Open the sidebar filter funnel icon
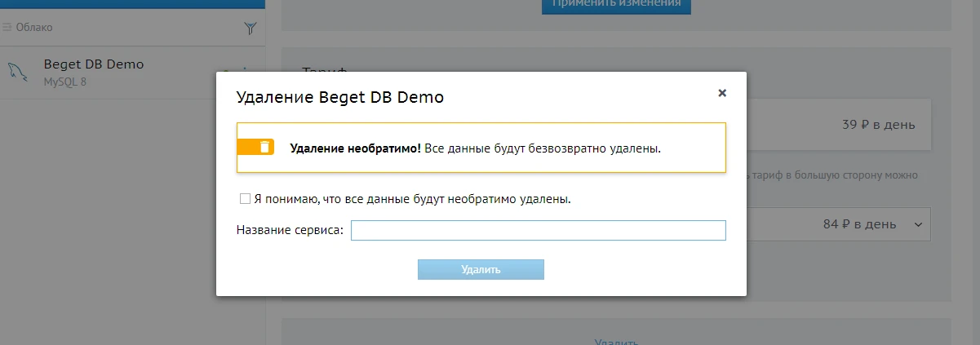 tap(251, 29)
